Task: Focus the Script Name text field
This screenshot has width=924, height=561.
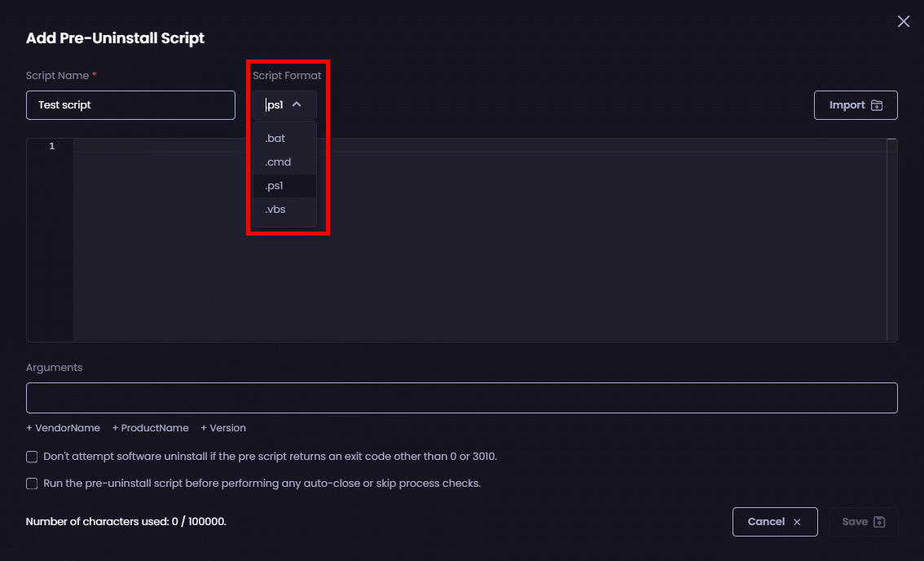Action: [130, 105]
